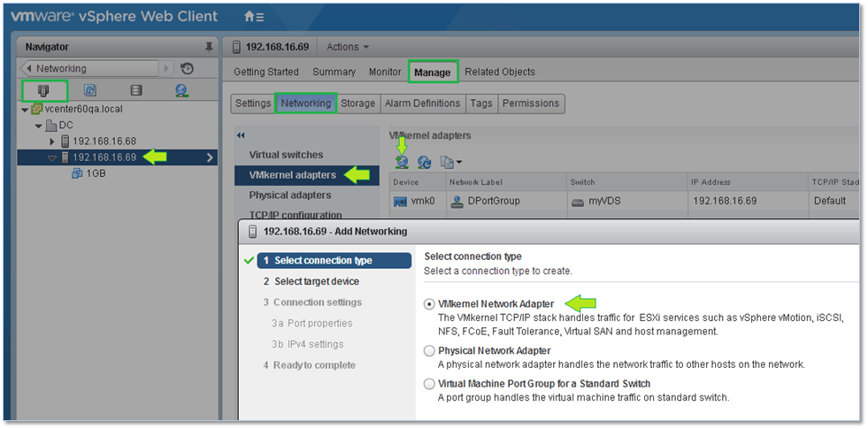Select VMkernel Network Adapter radio button
The width and height of the screenshot is (868, 429).
[429, 304]
